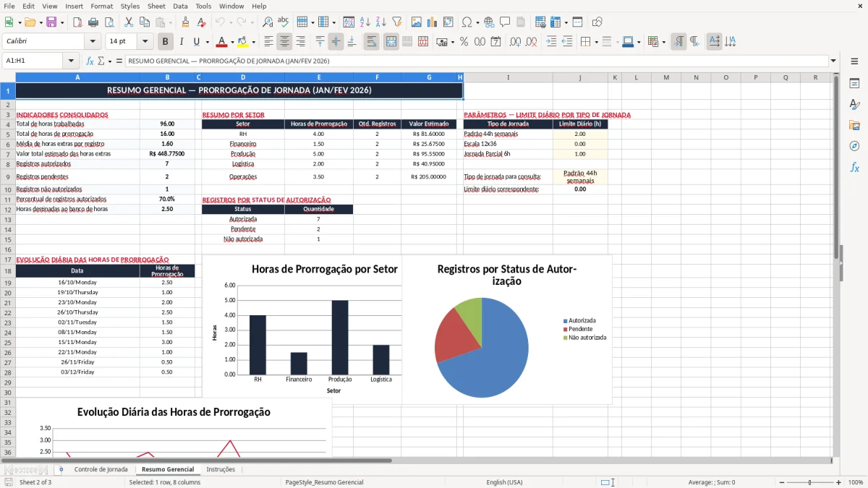Toggle Underline formatting
This screenshot has width=868, height=488.
pos(197,42)
